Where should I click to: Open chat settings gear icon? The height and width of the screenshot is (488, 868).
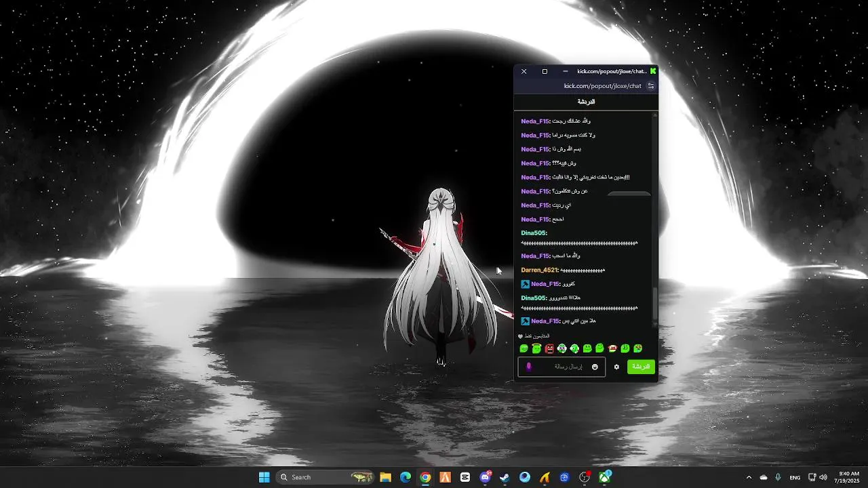pos(616,367)
